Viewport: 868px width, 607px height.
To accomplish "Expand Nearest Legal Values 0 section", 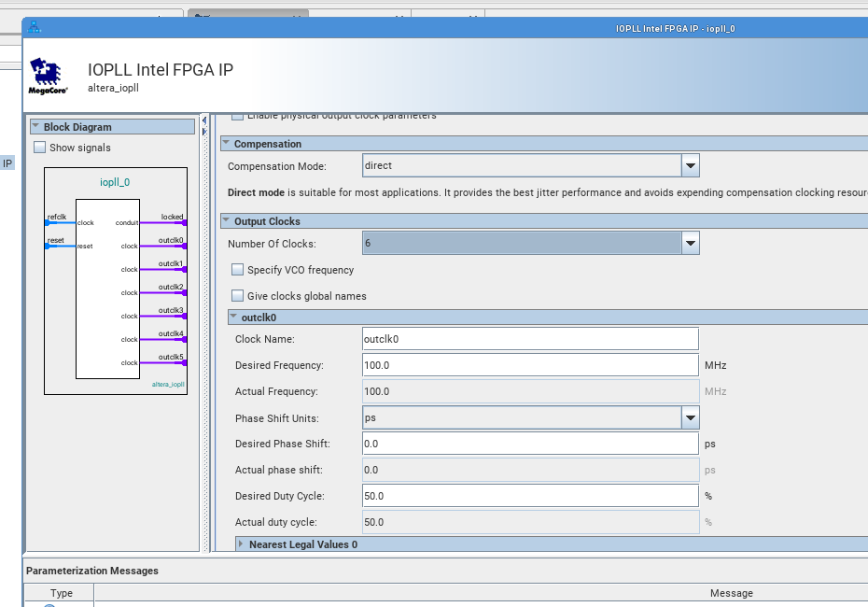I will 241,544.
